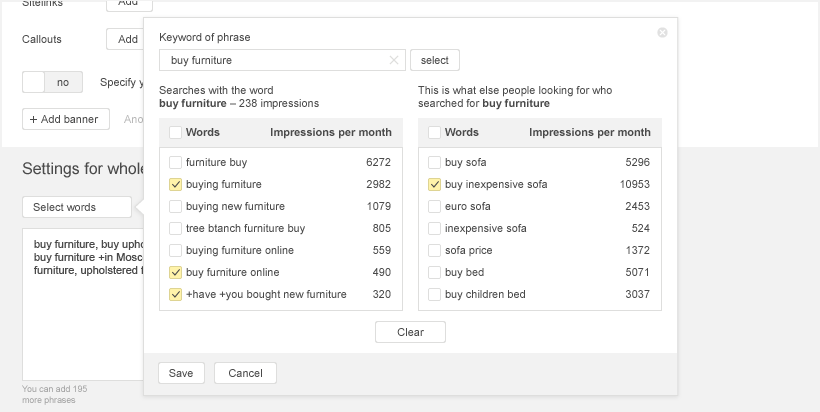Uncheck the 'buying furniture' keyword
820x412 pixels.
[x=176, y=184]
